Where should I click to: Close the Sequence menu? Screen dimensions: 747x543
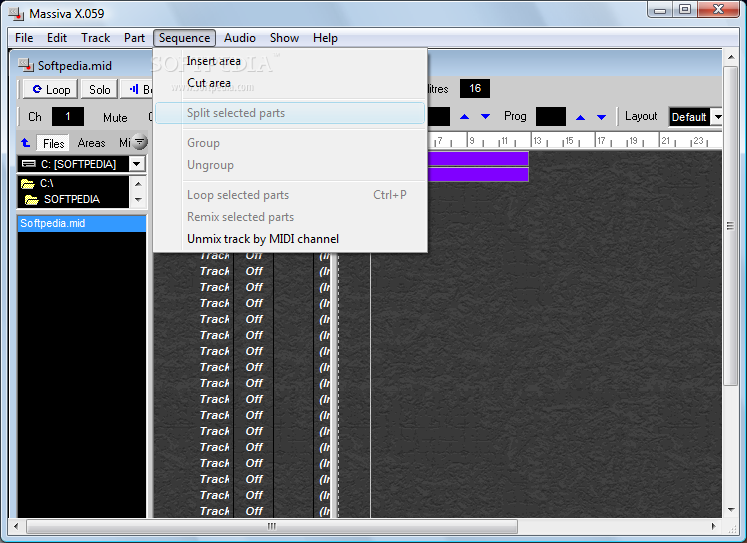(184, 38)
